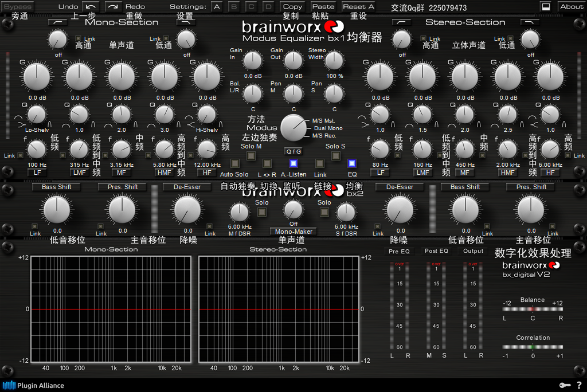Click the Mono-Section EQ curve graph
Screen dimensions: 587x392
[x=111, y=309]
